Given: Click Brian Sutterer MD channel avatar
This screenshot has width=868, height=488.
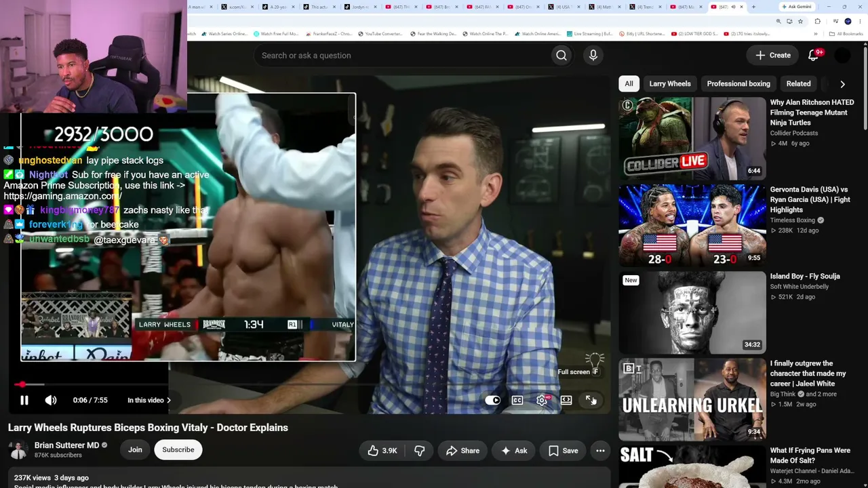Looking at the screenshot, I should click(18, 450).
